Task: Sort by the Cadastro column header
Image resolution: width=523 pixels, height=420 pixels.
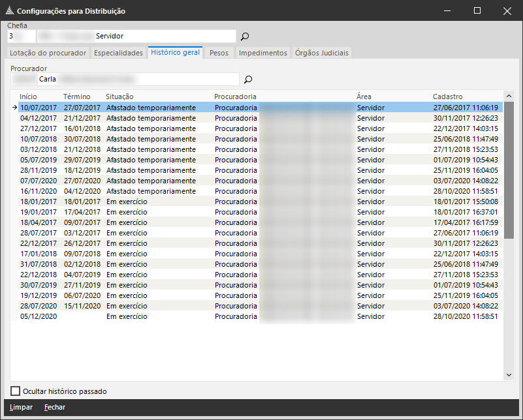Action: pyautogui.click(x=447, y=97)
